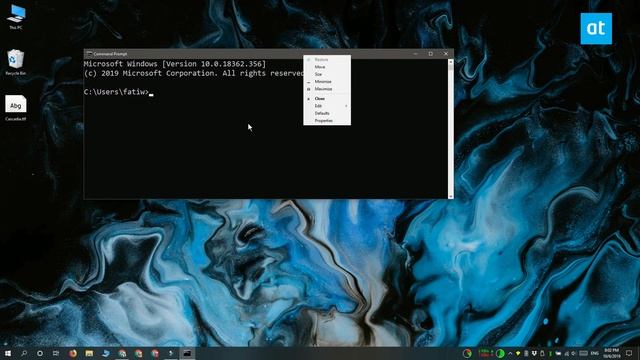Select the Cascadia.ttf font file on desktop

(x=16, y=108)
